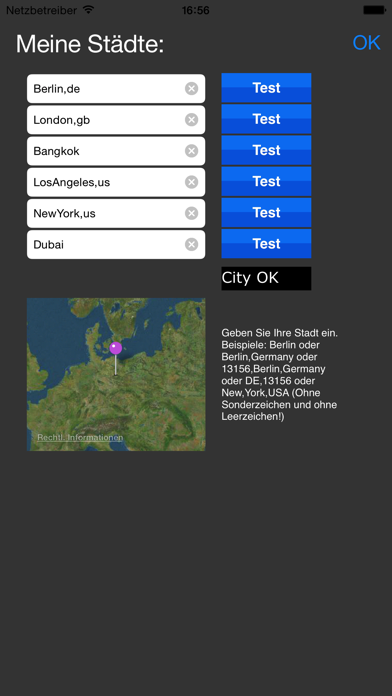The image size is (392, 696).
Task: Tap the Geben Sie Ihre Stadt instructions
Action: click(x=280, y=375)
